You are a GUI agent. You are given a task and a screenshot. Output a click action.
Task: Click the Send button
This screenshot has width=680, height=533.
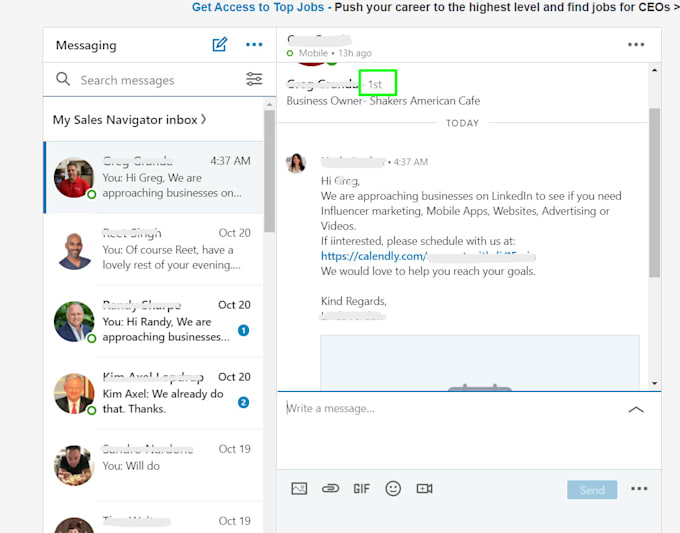[x=592, y=490]
